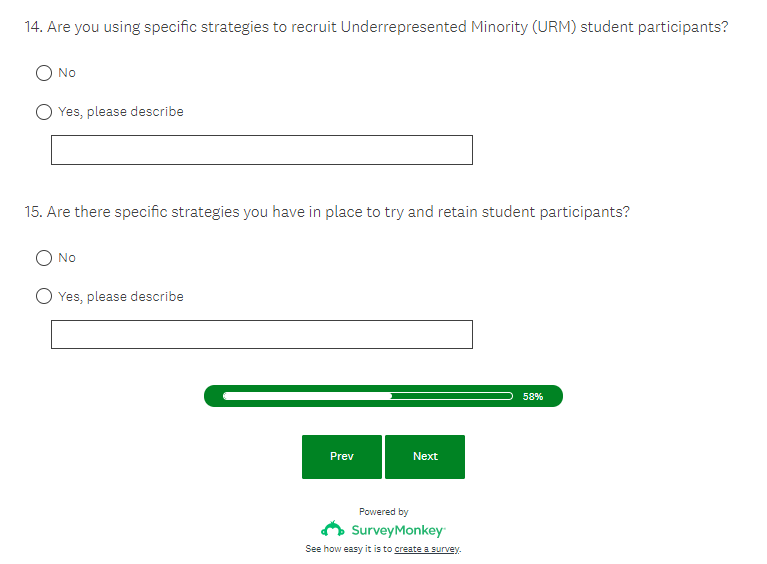The image size is (767, 564).
Task: Choose "Yes, please describe" radio for question 15
Action: point(44,297)
